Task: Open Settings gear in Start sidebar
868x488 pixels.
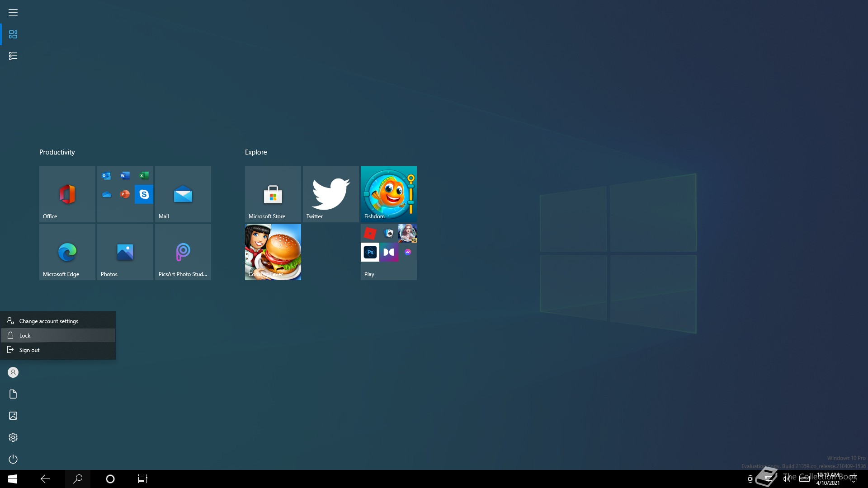Action: tap(13, 437)
